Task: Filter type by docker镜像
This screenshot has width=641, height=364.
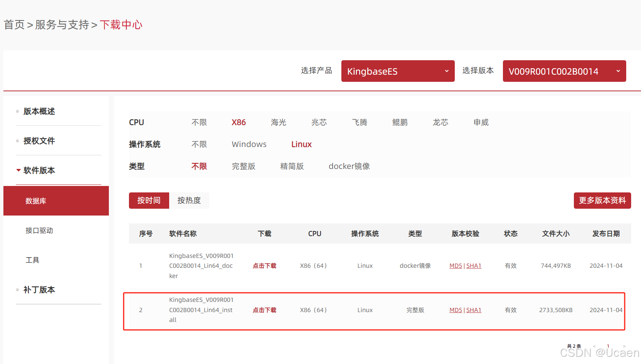Action: pos(349,166)
